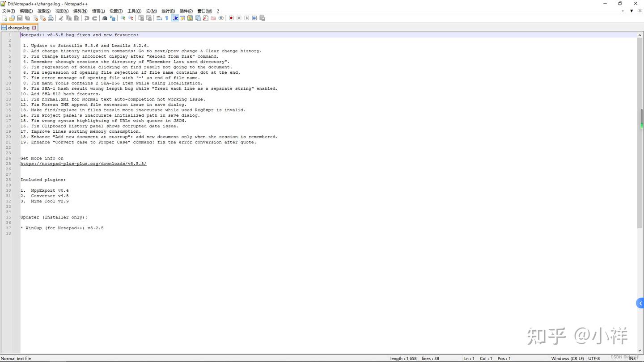Click the Playback macro icon
This screenshot has width=644, height=362.
(x=247, y=18)
